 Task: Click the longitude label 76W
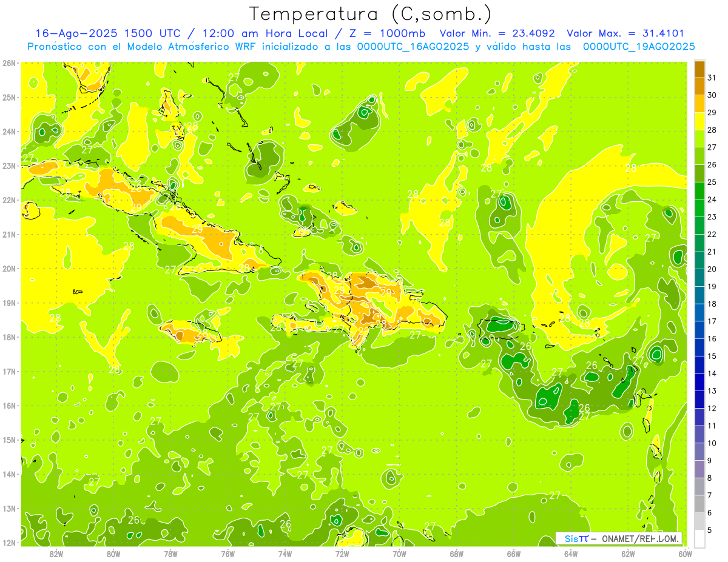227,554
